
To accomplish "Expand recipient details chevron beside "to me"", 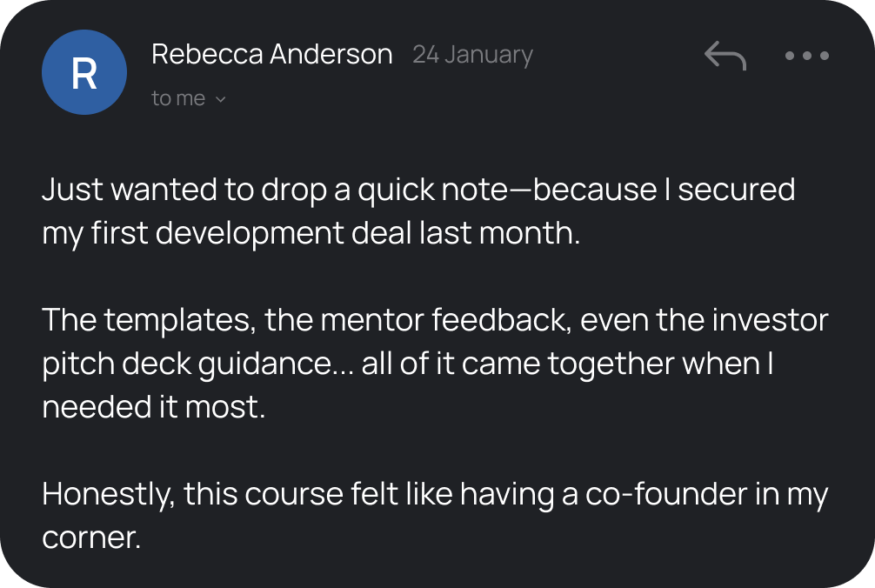I will [221, 99].
